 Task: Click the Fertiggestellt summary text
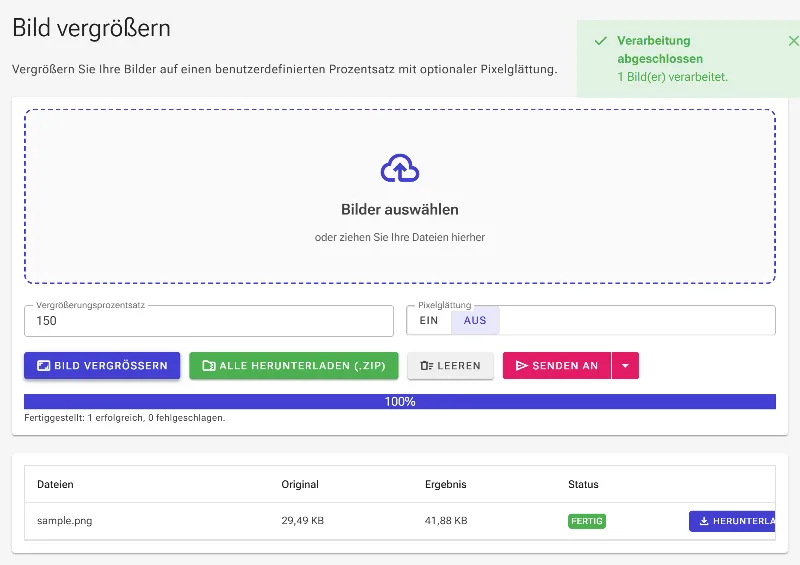tap(124, 418)
